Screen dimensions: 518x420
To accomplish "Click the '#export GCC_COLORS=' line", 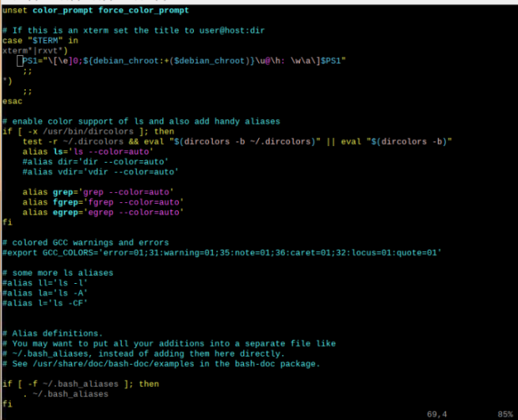I will [222, 253].
